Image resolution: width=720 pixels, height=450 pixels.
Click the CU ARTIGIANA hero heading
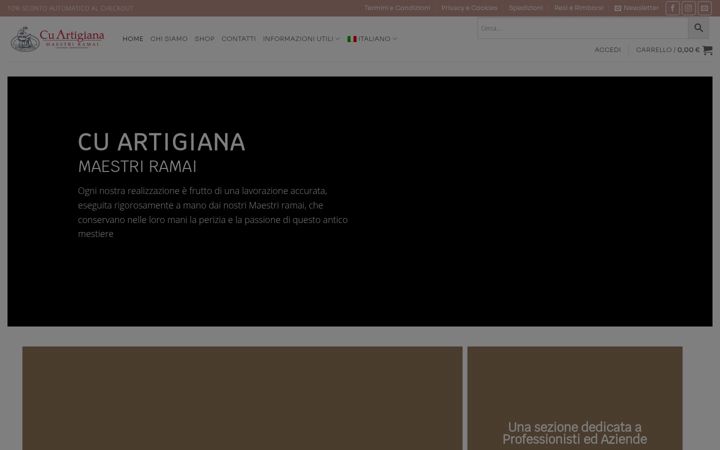pos(162,142)
